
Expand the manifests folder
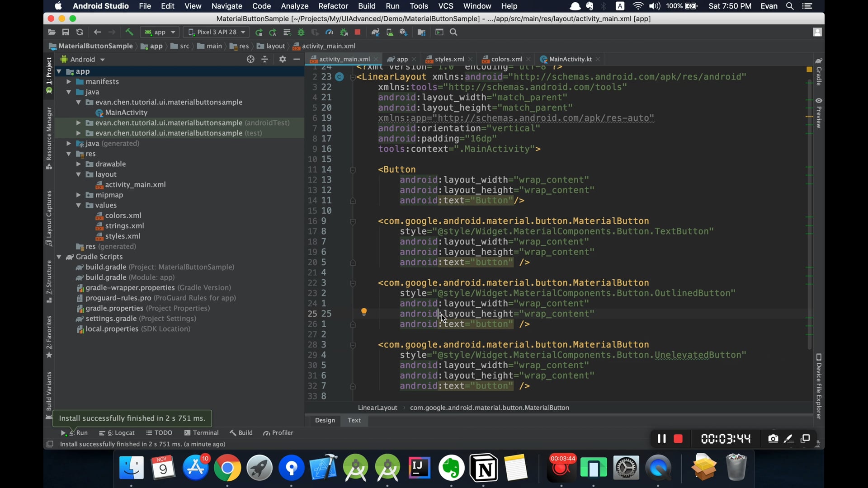pos(69,82)
